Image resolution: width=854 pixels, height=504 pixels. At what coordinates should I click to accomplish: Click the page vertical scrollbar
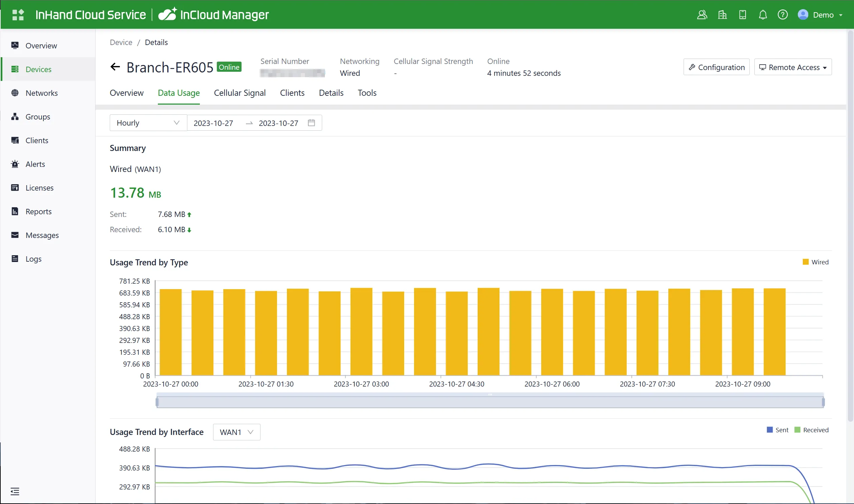(850, 226)
